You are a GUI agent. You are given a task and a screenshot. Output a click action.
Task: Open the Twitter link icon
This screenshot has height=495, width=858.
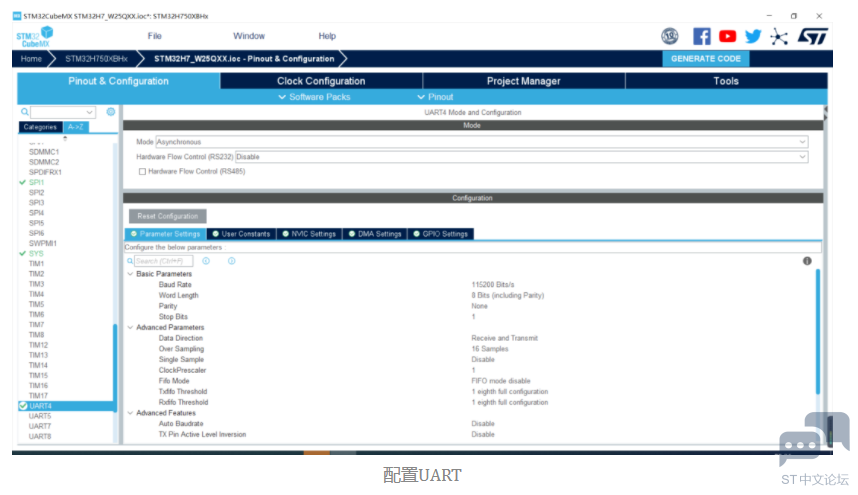(x=753, y=36)
